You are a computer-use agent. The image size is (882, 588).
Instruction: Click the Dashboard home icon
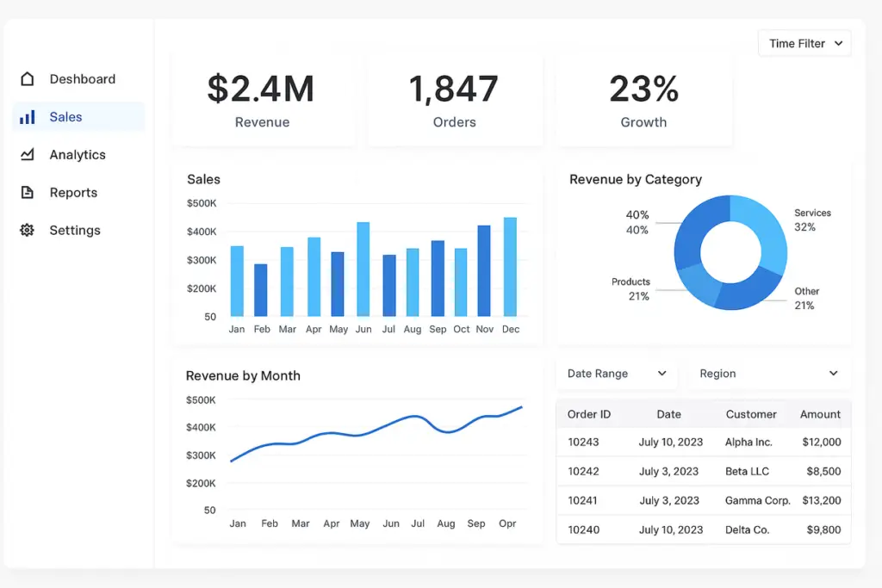(28, 79)
